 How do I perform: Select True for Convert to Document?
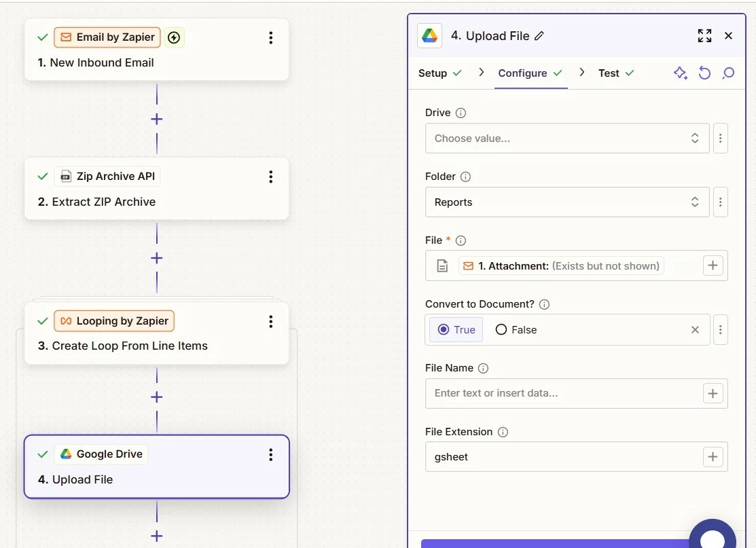click(456, 329)
